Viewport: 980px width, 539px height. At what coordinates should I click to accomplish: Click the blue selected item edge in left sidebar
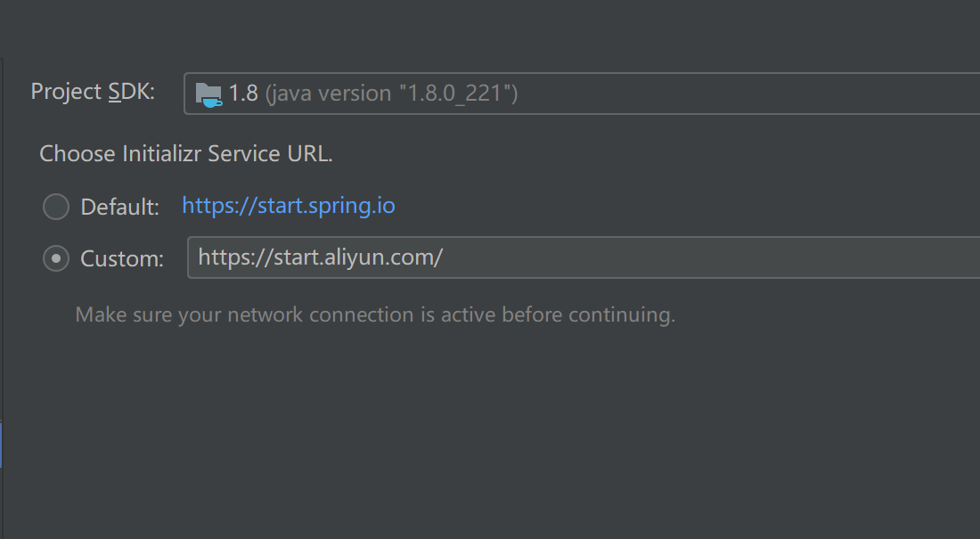point(1,445)
